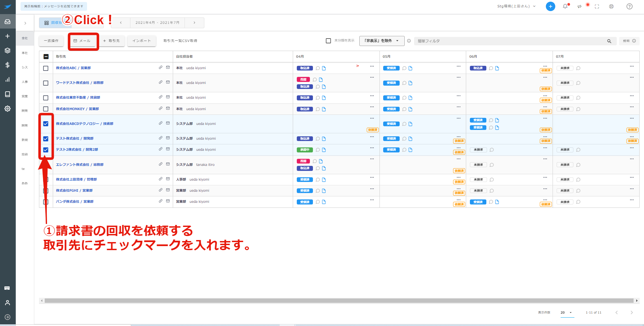Open document icon for 株式会社FGHI April
The width and height of the screenshot is (644, 326).
tap(324, 191)
